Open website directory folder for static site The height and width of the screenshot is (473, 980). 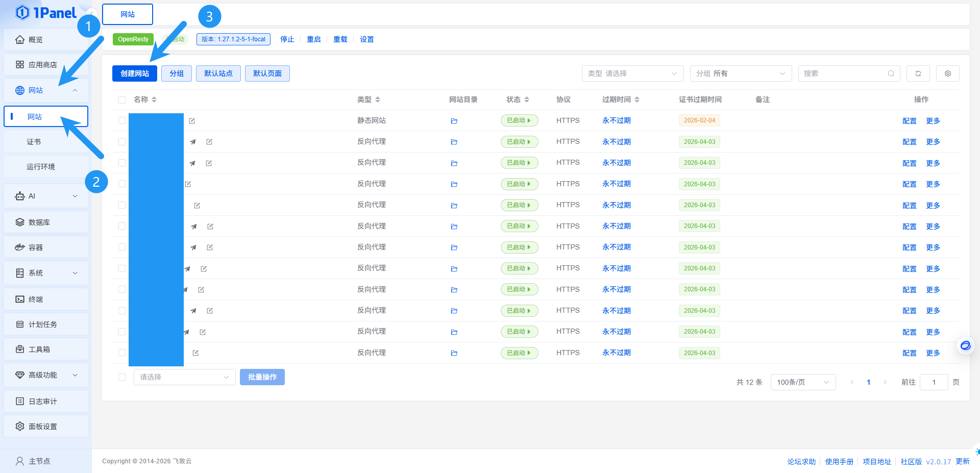pos(454,121)
